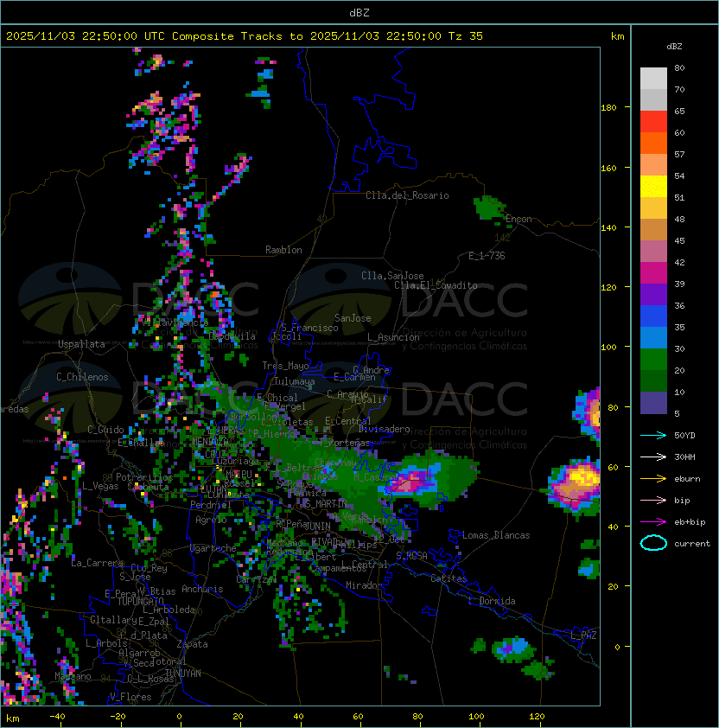Click the 'TUNUYAN' place label
This screenshot has width=719, height=728.
(x=183, y=674)
